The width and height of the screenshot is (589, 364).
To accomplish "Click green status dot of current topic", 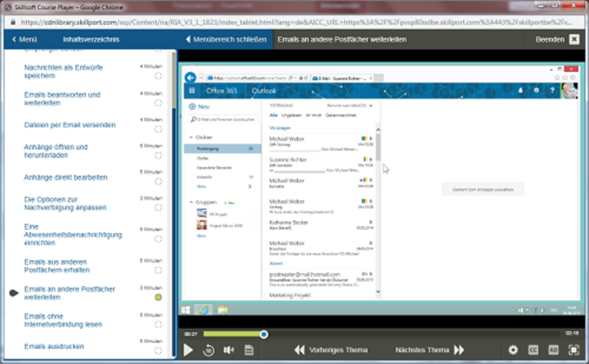I will pyautogui.click(x=158, y=297).
